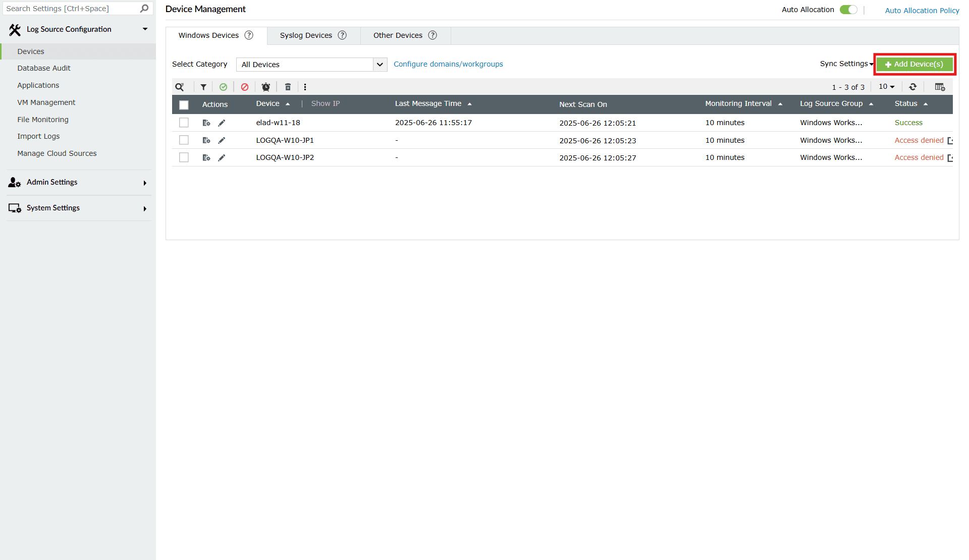The width and height of the screenshot is (969, 560).
Task: Edit the elad-w11-18 device with the pencil icon
Action: click(x=222, y=122)
